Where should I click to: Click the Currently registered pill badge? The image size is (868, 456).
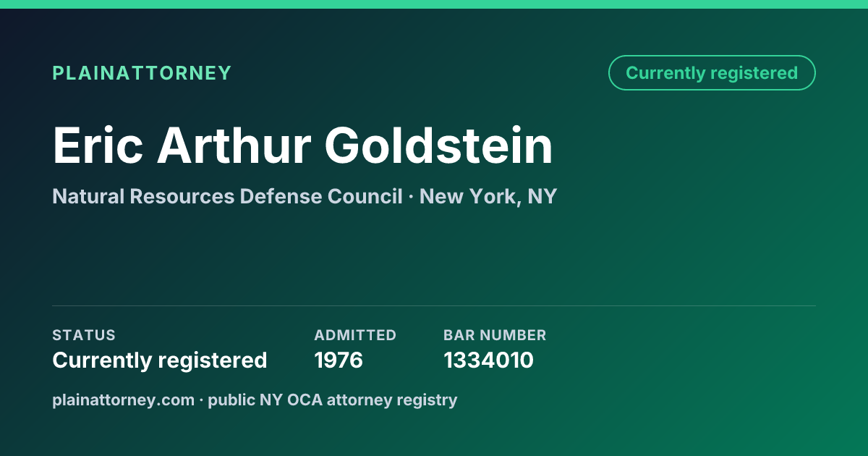(712, 73)
